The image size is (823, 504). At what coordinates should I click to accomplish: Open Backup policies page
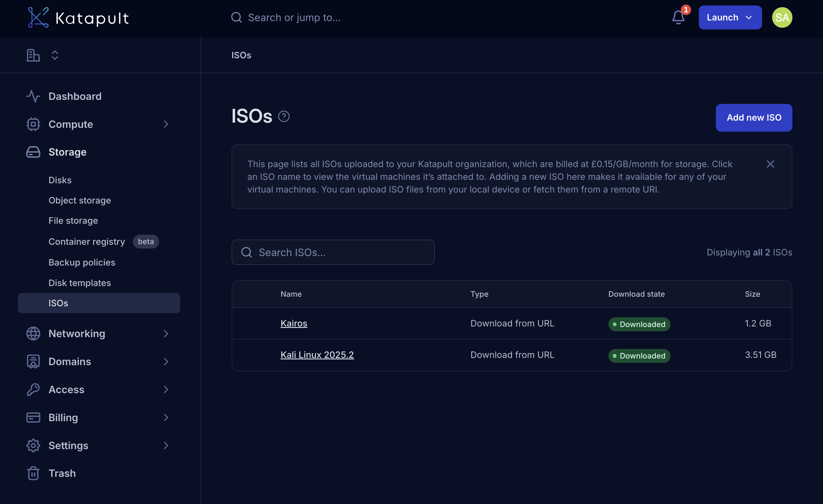click(x=82, y=262)
